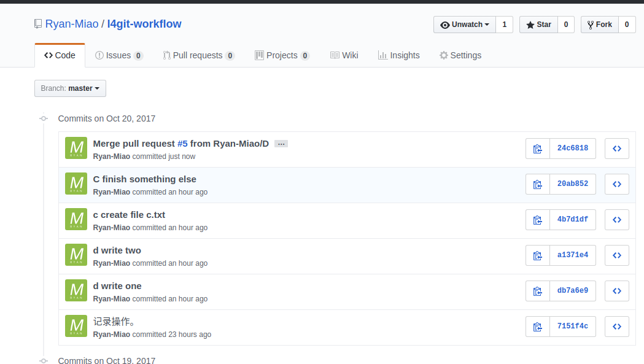Open commit hash db7a6e9
Screen dimensions: 644x364
click(x=573, y=291)
